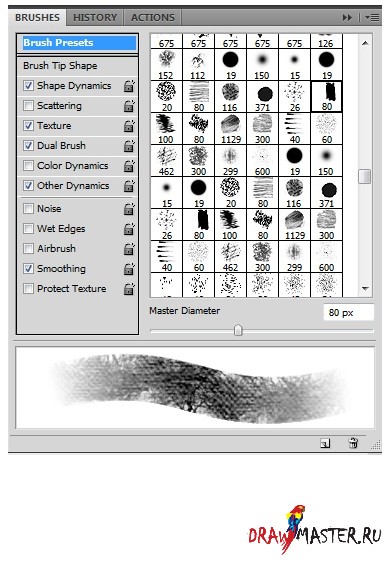The height and width of the screenshot is (562, 389).
Task: Toggle lock icon beside Wet Edges
Action: 129,229
